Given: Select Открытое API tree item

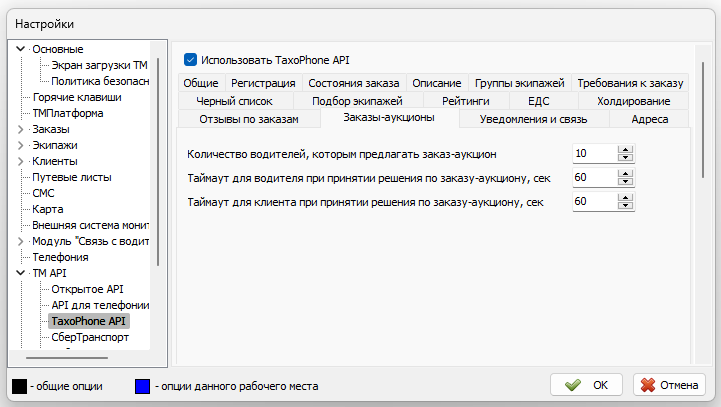Looking at the screenshot, I should click(x=87, y=289).
